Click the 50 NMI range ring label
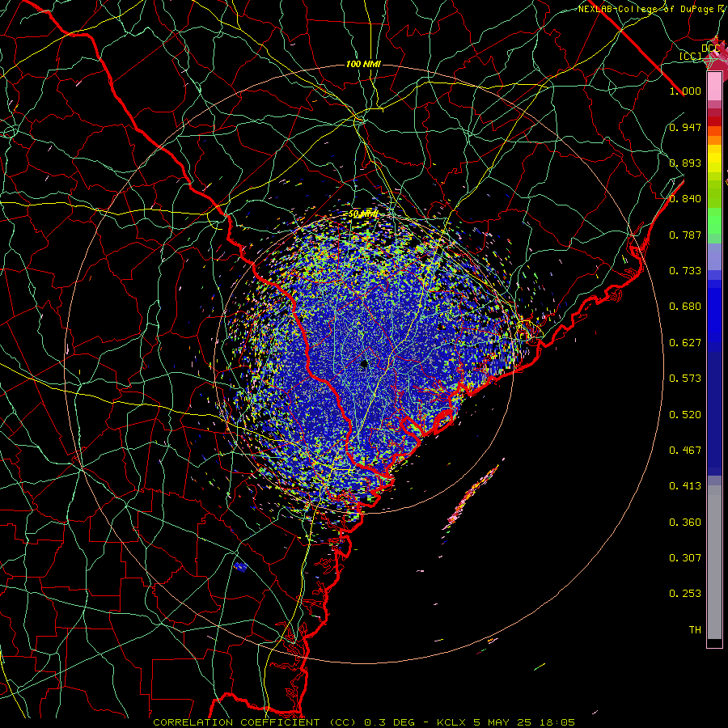Viewport: 728px width, 728px height. click(363, 214)
